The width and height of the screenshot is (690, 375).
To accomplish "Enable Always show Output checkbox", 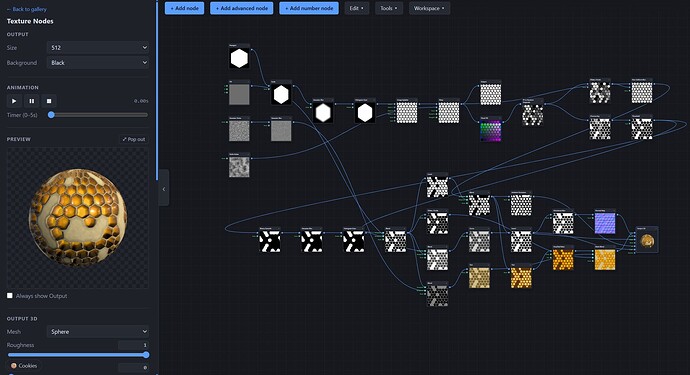I will pyautogui.click(x=10, y=296).
